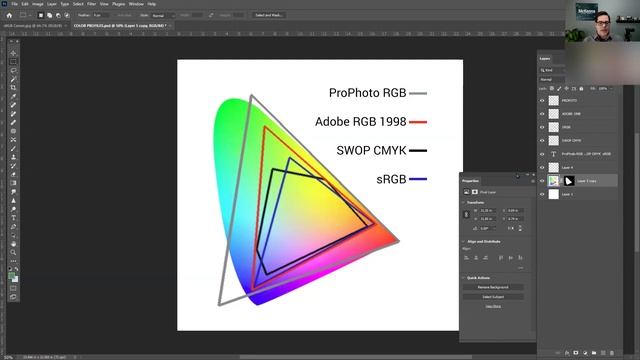Choose Intersect with Selection icon
Image resolution: width=640 pixels, height=360 pixels.
[67, 15]
